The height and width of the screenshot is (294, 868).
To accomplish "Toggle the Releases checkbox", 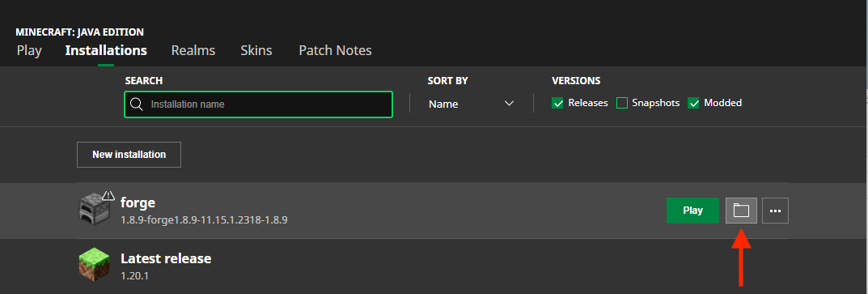I will pyautogui.click(x=557, y=103).
